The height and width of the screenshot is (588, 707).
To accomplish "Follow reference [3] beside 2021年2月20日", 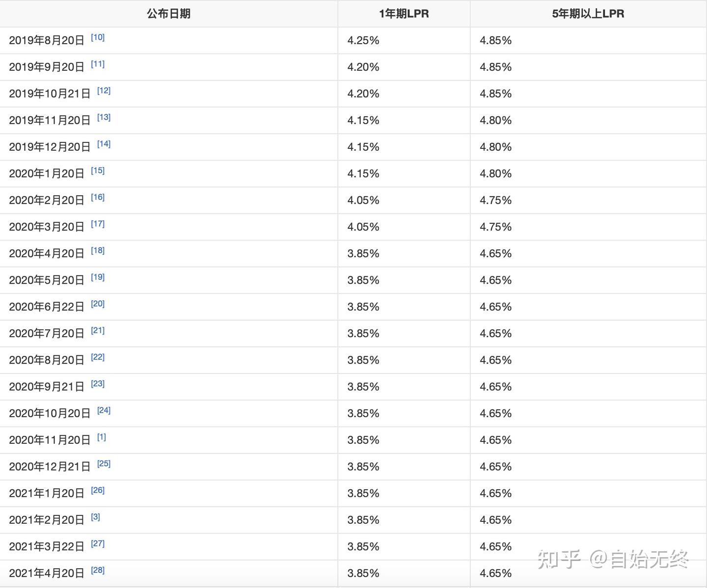I will click(96, 517).
